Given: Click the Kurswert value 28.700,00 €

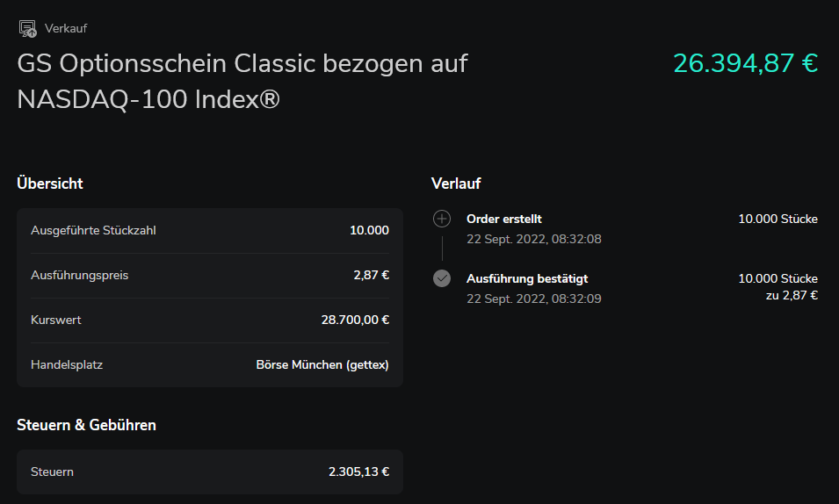Looking at the screenshot, I should coord(355,320).
